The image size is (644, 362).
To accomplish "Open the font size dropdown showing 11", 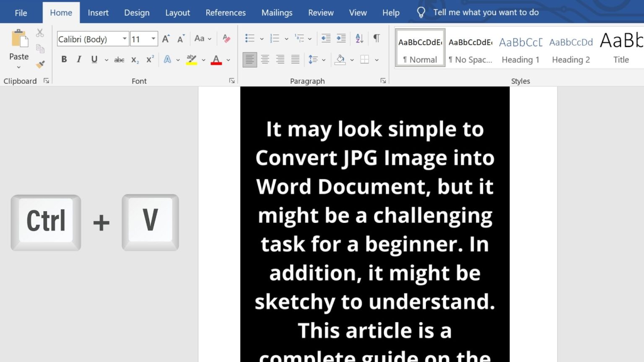I will (x=153, y=39).
